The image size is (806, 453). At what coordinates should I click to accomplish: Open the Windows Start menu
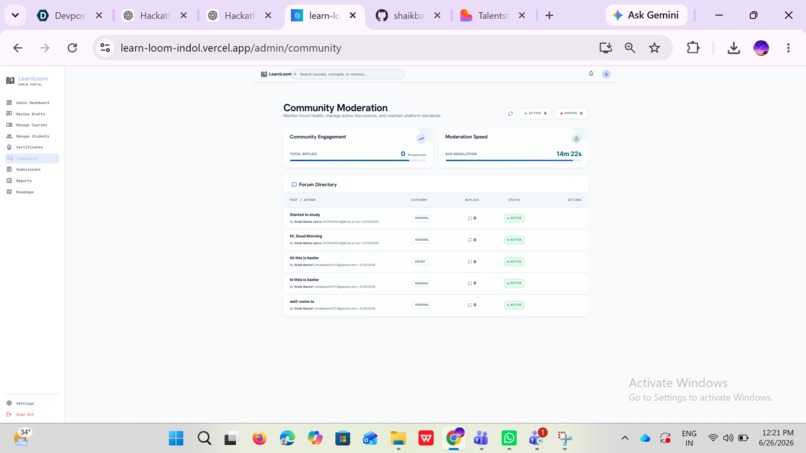click(x=176, y=438)
